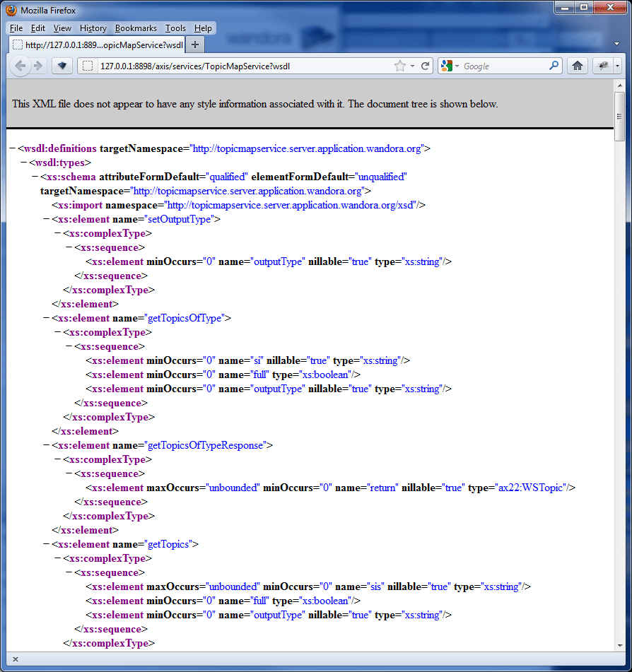Open a new tab with plus button
This screenshot has width=632, height=672.
(196, 45)
